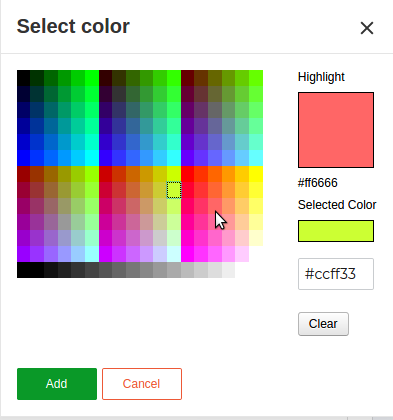Clear the selected color
393x420 pixels.
[323, 324]
